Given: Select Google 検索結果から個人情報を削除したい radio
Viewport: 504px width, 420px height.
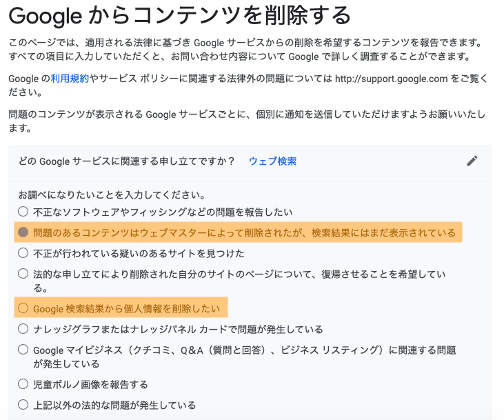Looking at the screenshot, I should pos(23,308).
